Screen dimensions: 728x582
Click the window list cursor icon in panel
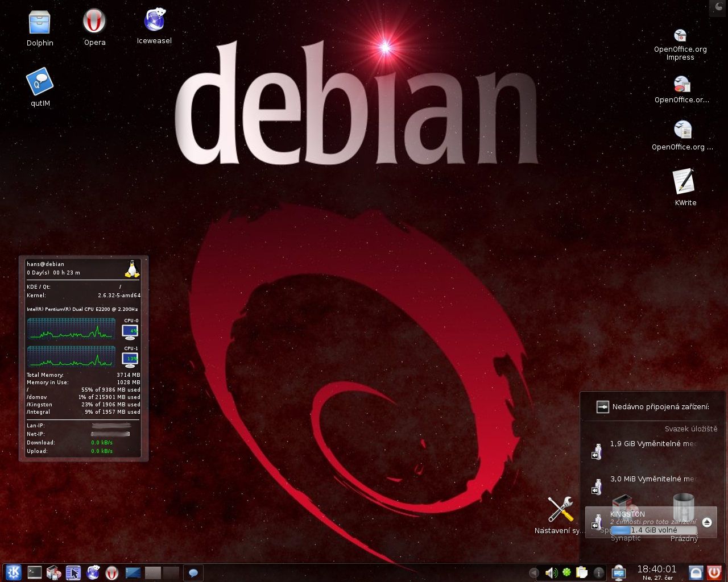click(73, 572)
